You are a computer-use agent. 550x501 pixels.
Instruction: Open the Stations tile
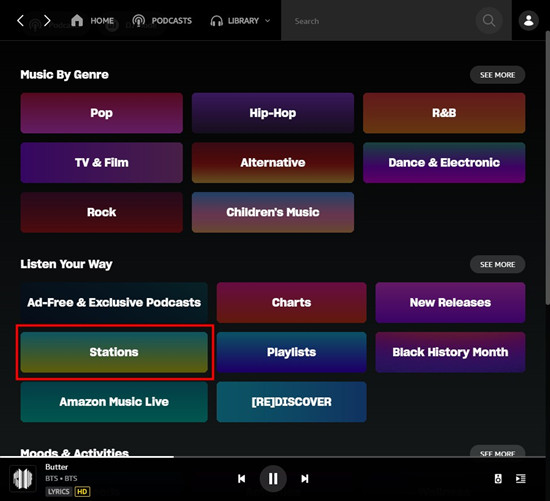114,352
